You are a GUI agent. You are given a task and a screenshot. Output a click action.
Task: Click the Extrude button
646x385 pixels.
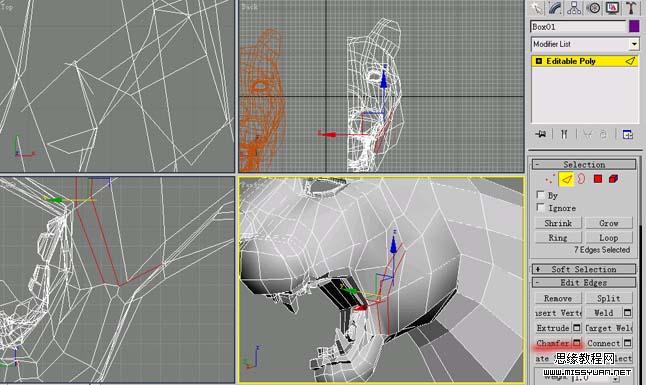(553, 328)
